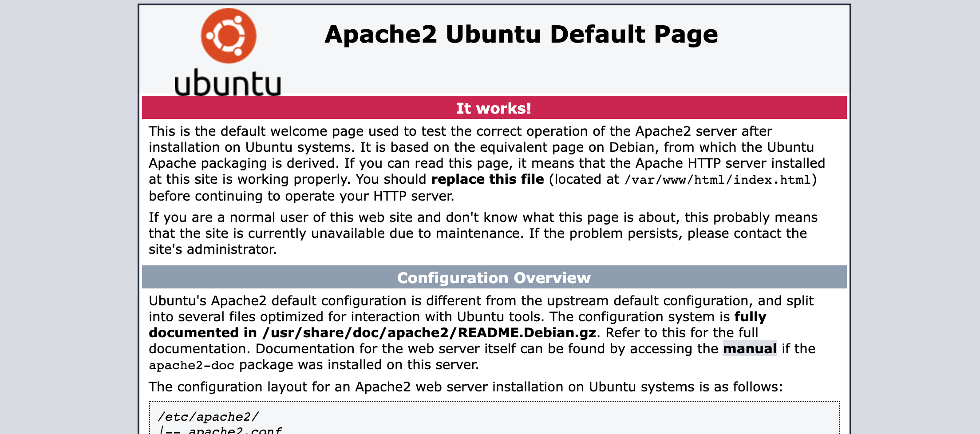Click the Apache2 Ubuntu Default Page heading
The width and height of the screenshot is (980, 434).
click(x=521, y=34)
